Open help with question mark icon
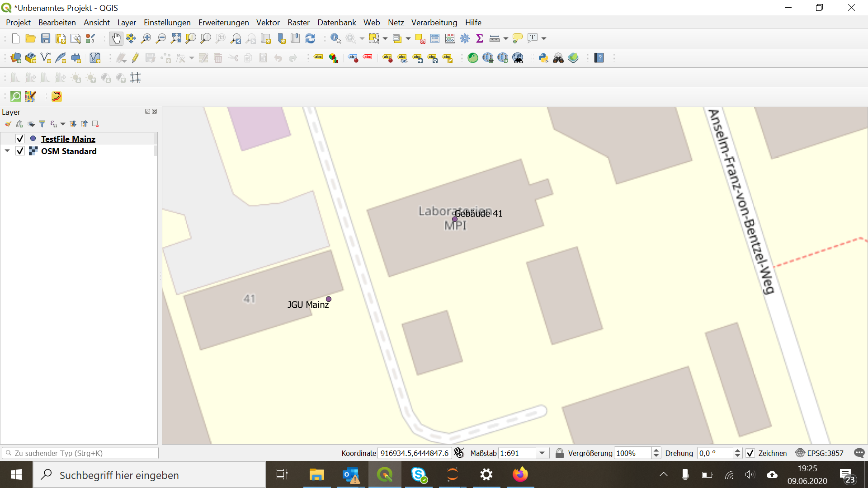The height and width of the screenshot is (488, 868). (x=599, y=58)
